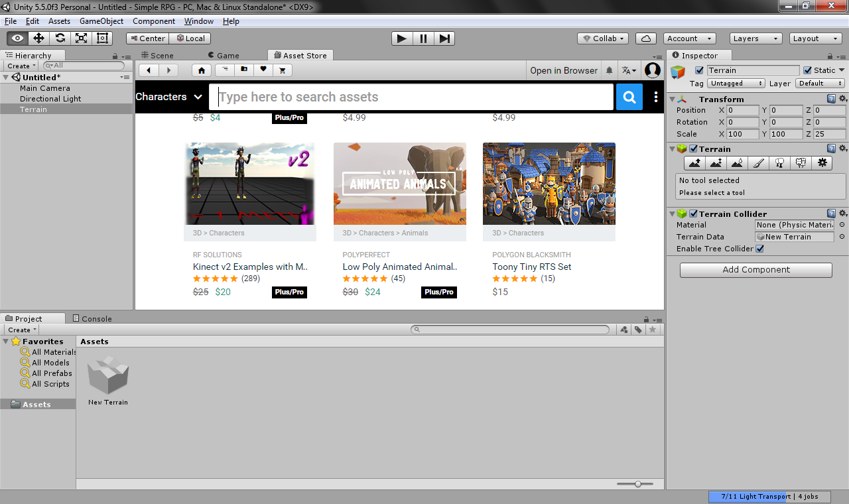
Task: Open Transform component help icon
Action: click(831, 99)
